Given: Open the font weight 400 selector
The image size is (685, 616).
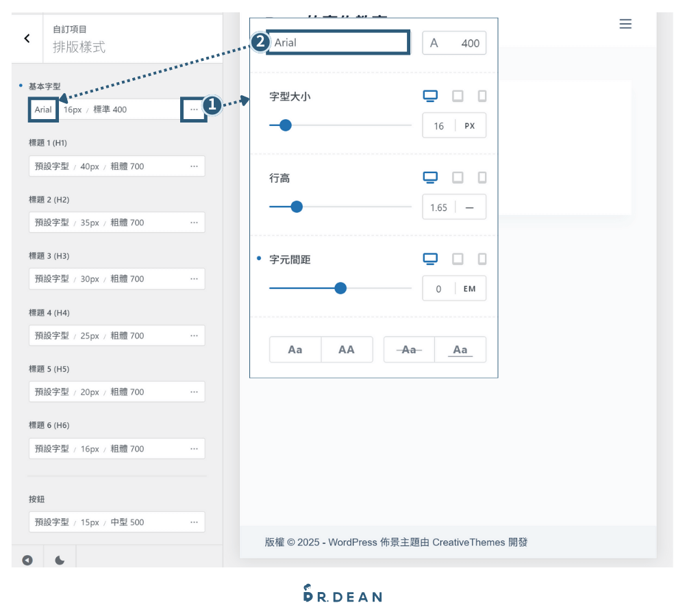Looking at the screenshot, I should click(x=454, y=43).
